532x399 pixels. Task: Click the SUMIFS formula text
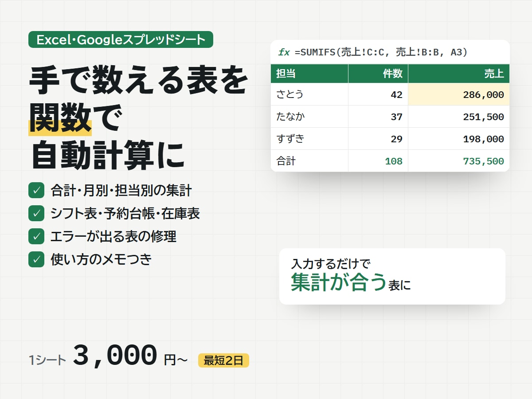381,52
